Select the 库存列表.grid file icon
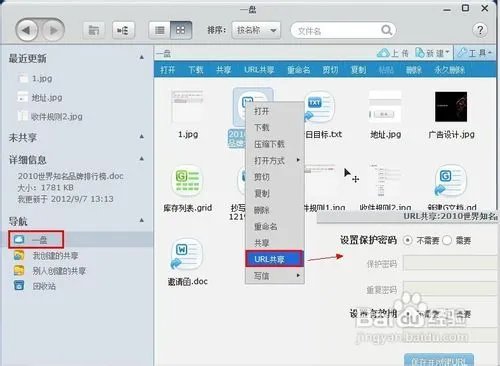The height and width of the screenshot is (366, 500). pyautogui.click(x=187, y=180)
